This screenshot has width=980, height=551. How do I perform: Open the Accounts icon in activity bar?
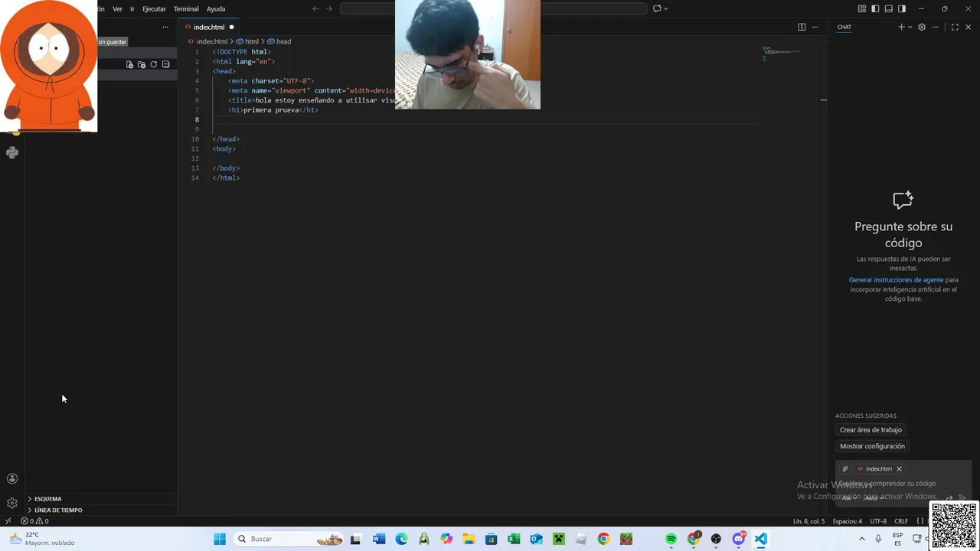(x=12, y=479)
